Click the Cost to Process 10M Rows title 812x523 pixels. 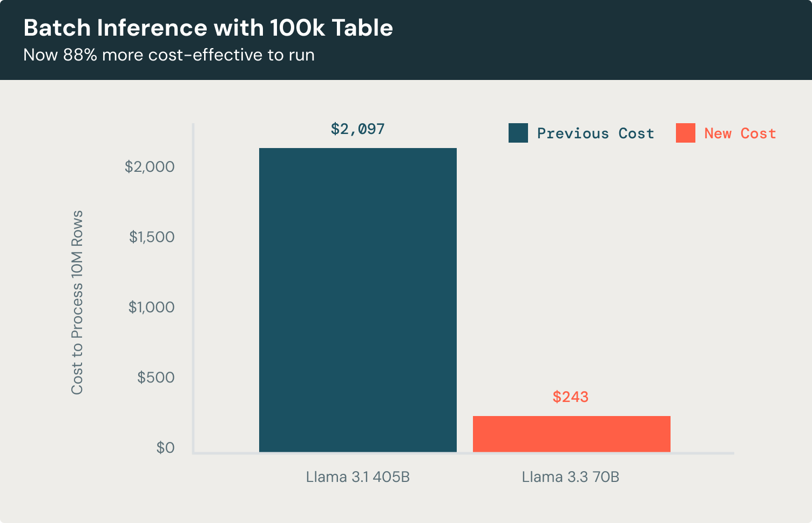coord(77,303)
